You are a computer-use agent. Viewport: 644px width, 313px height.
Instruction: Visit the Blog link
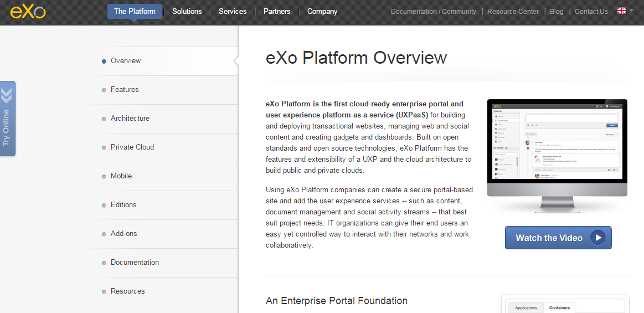pos(557,12)
